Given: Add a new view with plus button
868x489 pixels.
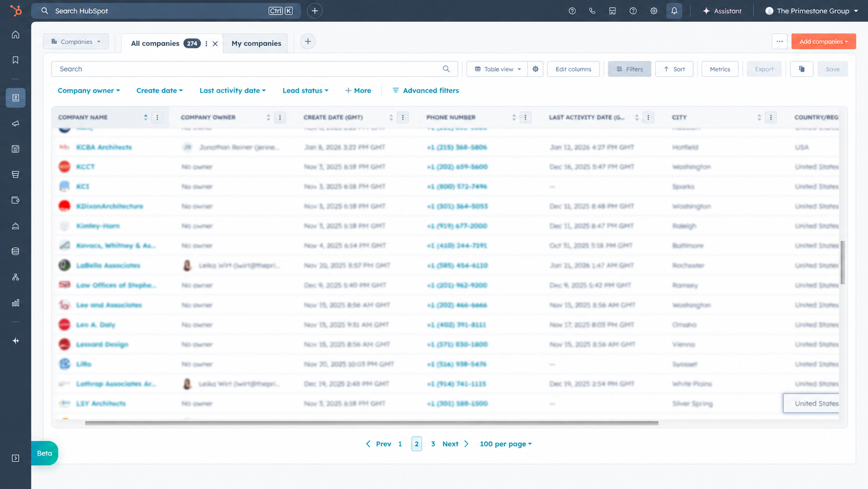Looking at the screenshot, I should click(308, 42).
